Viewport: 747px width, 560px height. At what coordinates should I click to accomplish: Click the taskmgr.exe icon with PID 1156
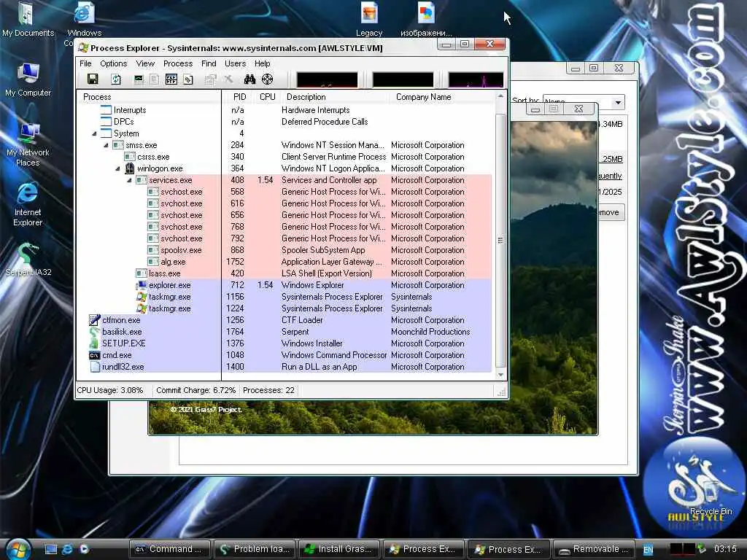pos(142,297)
